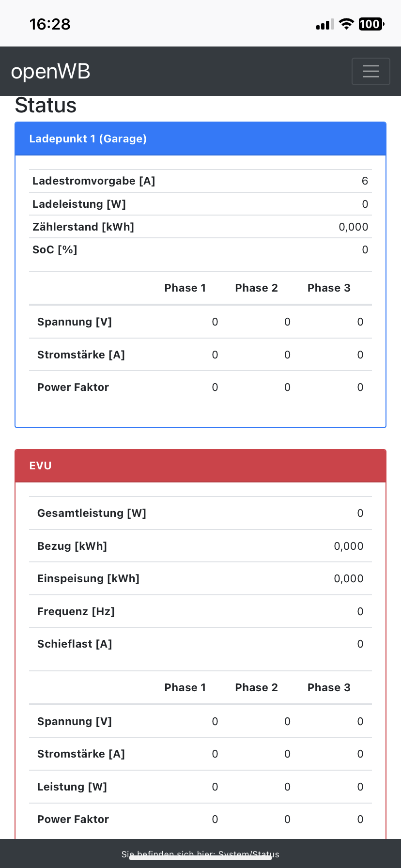Click the Gesamtleistung [W] row in EVU
The image size is (401, 868).
click(x=92, y=513)
